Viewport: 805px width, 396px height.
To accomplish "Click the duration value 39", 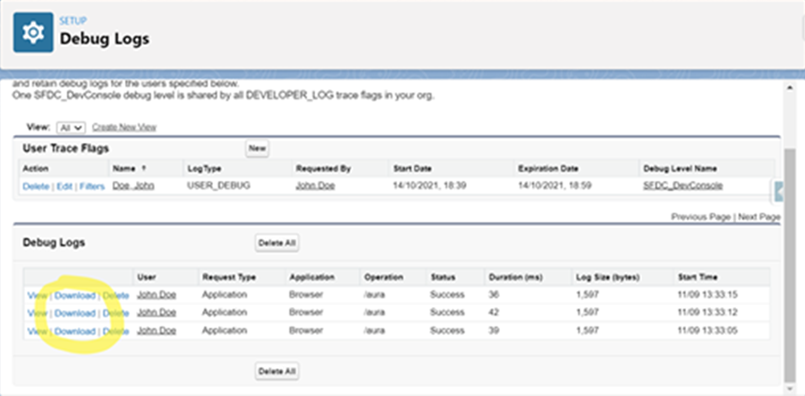I will 494,331.
